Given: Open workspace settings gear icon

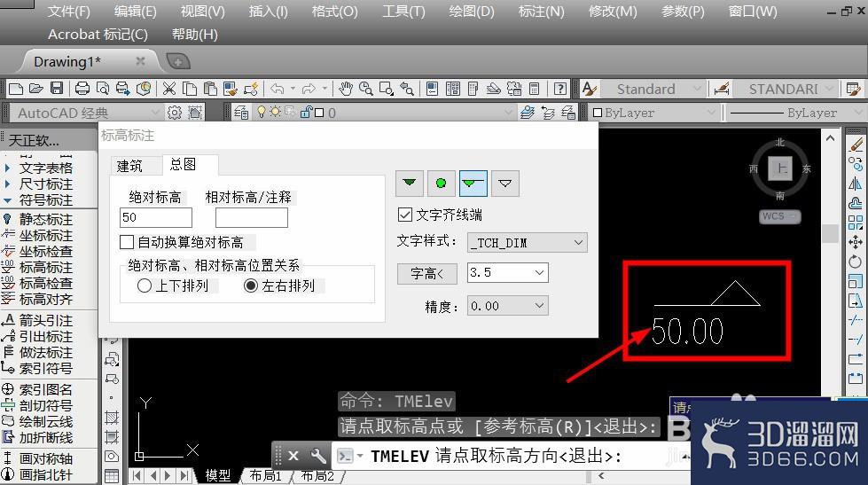Looking at the screenshot, I should [175, 113].
